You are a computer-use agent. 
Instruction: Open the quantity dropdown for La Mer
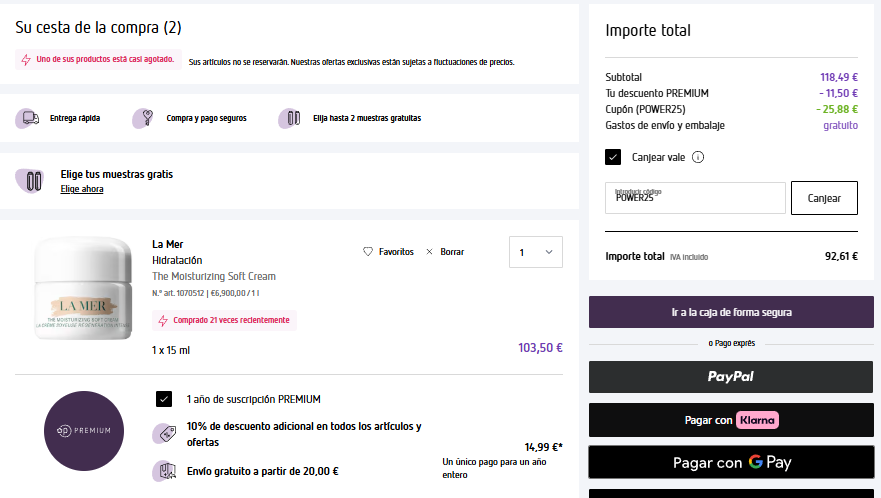[536, 252]
